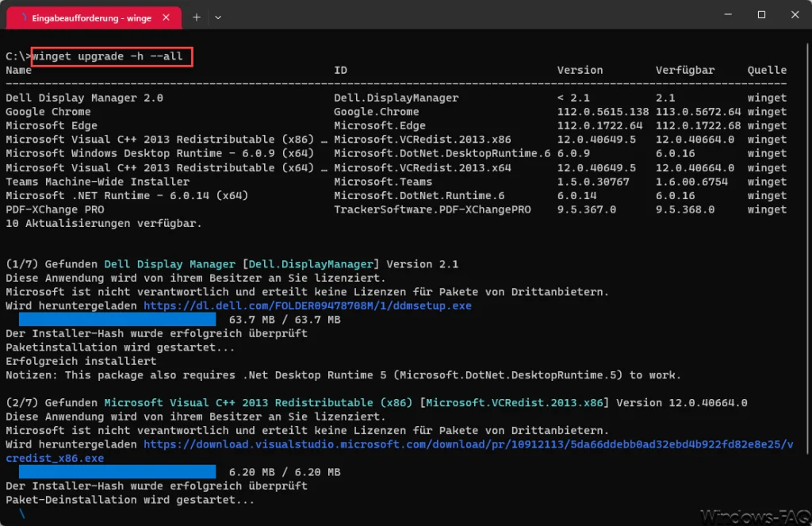
Task: Click the 'ID' column header
Action: (x=340, y=70)
